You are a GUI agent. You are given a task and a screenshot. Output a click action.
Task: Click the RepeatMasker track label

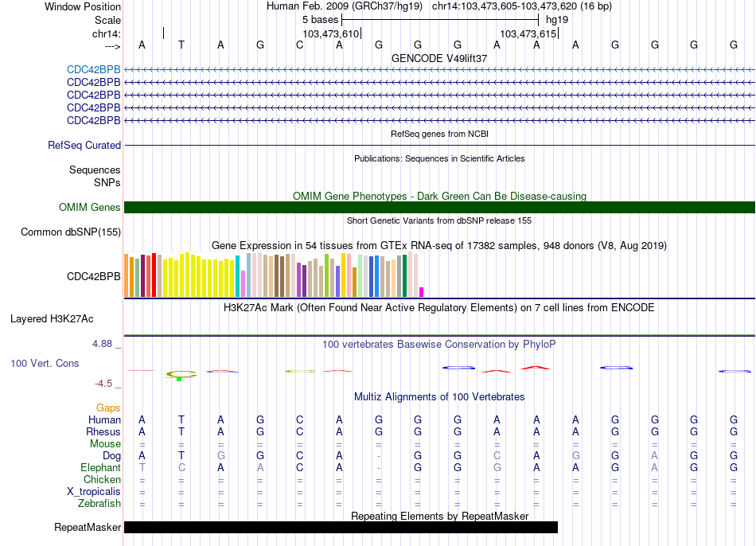pos(88,527)
